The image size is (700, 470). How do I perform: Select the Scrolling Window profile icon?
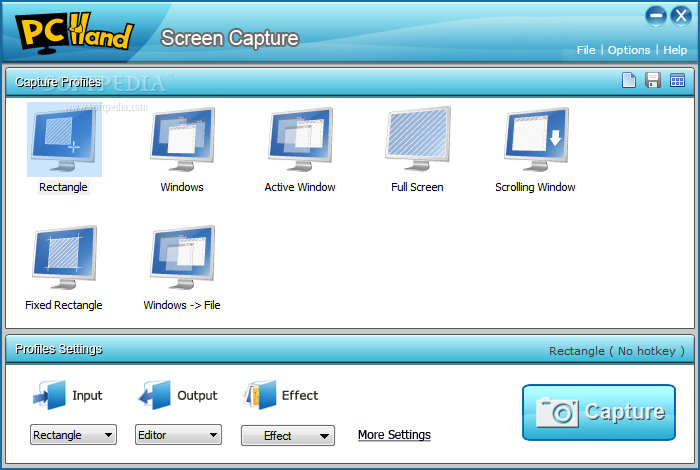click(x=536, y=139)
